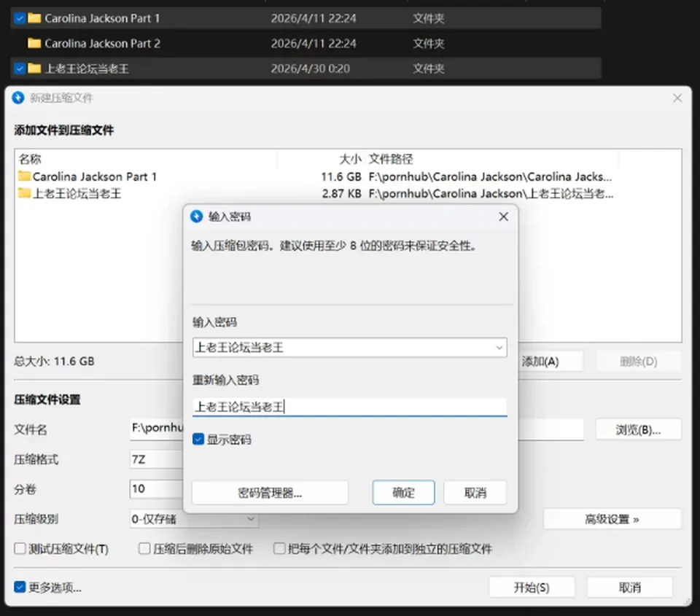Click the 确定 button in the password dialog
This screenshot has width=700, height=616.
(403, 493)
